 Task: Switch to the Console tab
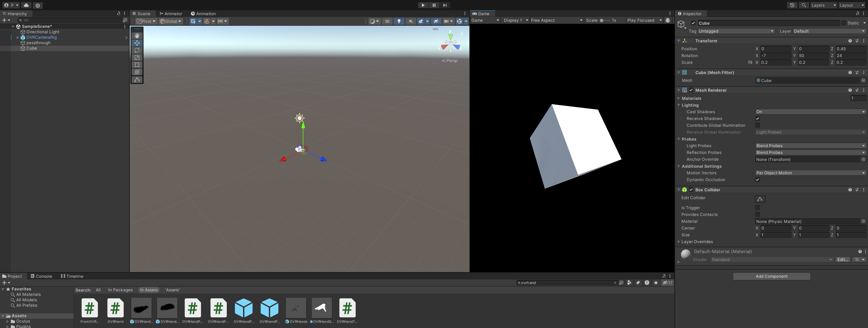coord(41,276)
